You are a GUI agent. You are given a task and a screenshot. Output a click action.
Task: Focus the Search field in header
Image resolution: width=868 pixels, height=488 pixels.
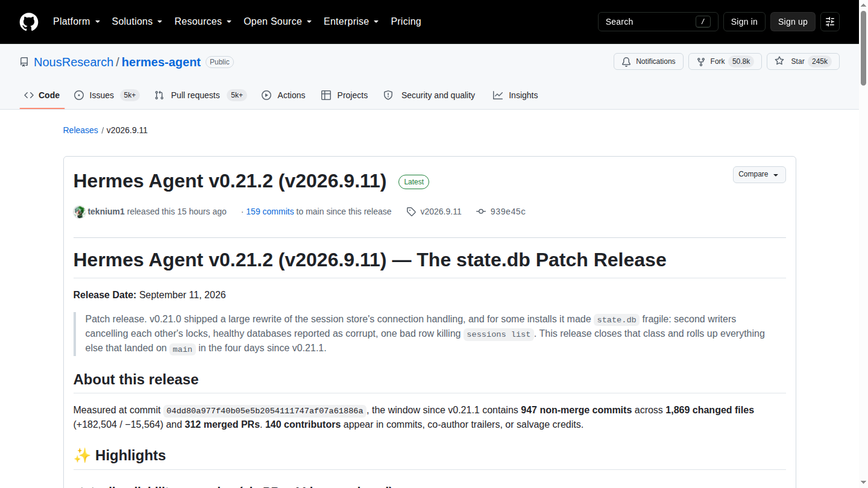[x=658, y=22]
